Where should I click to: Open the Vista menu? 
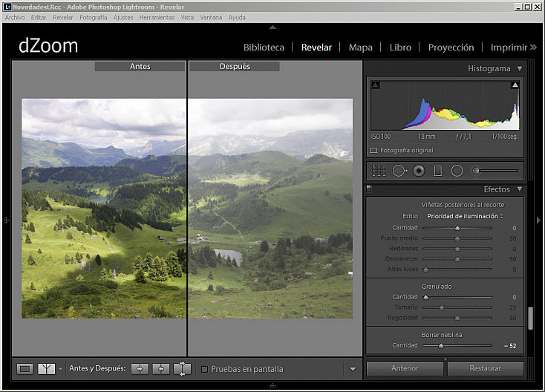[x=187, y=17]
